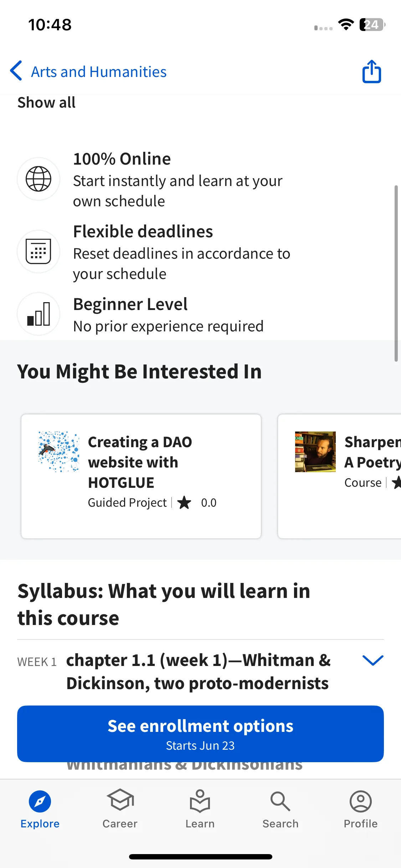Tap the globe icon for 100% Online

coord(38,179)
